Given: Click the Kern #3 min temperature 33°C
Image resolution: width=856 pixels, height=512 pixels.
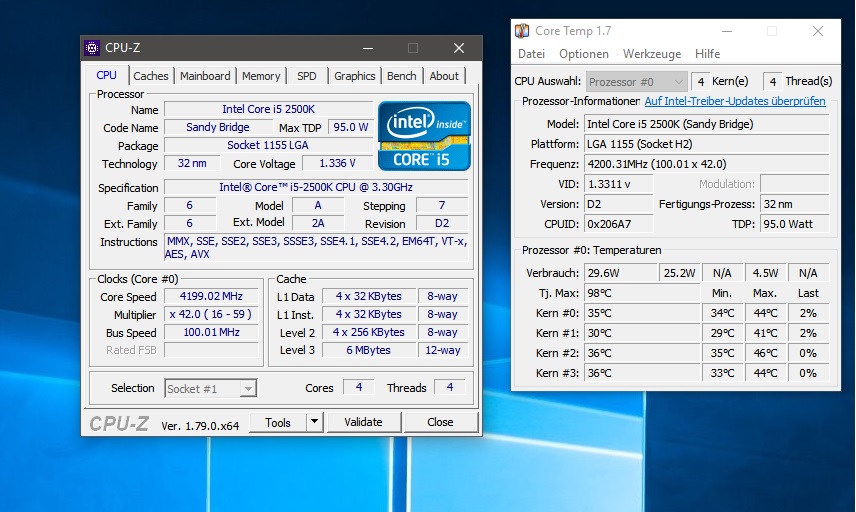Looking at the screenshot, I should pyautogui.click(x=722, y=373).
